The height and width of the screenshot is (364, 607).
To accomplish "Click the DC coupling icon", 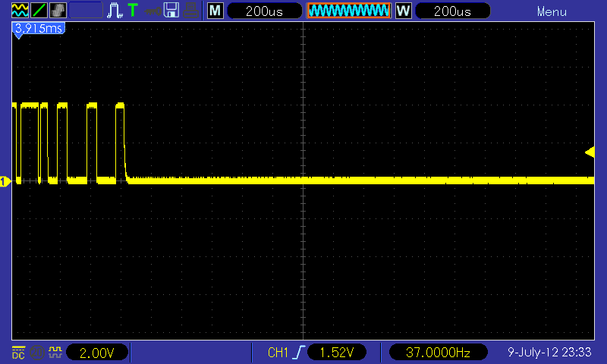I will point(18,353).
